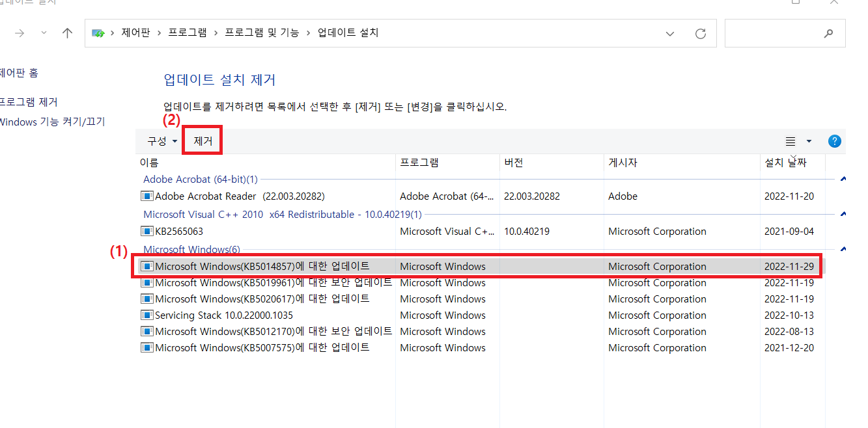
Task: Select Microsoft Windows(KB5019961) security update
Action: [x=480, y=283]
